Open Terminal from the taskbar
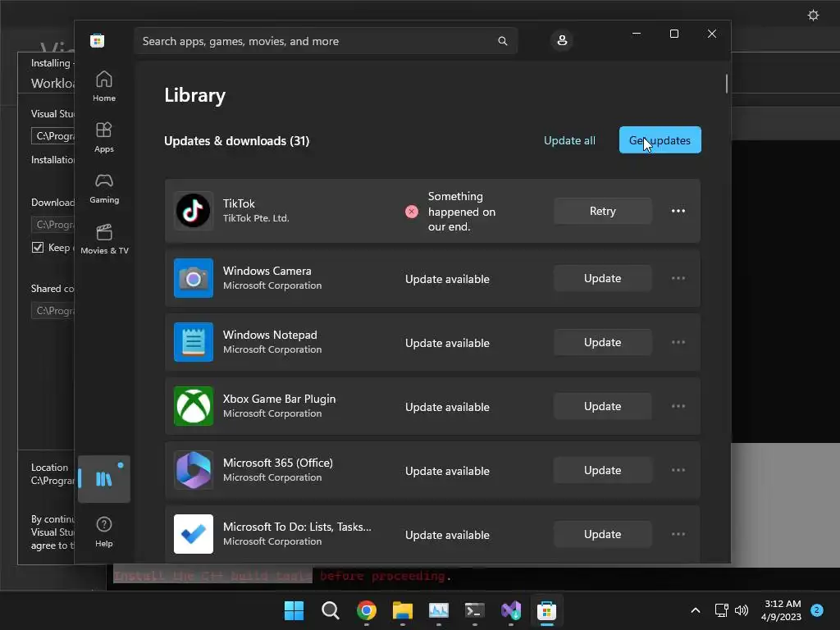Image resolution: width=840 pixels, height=630 pixels. coord(475,610)
